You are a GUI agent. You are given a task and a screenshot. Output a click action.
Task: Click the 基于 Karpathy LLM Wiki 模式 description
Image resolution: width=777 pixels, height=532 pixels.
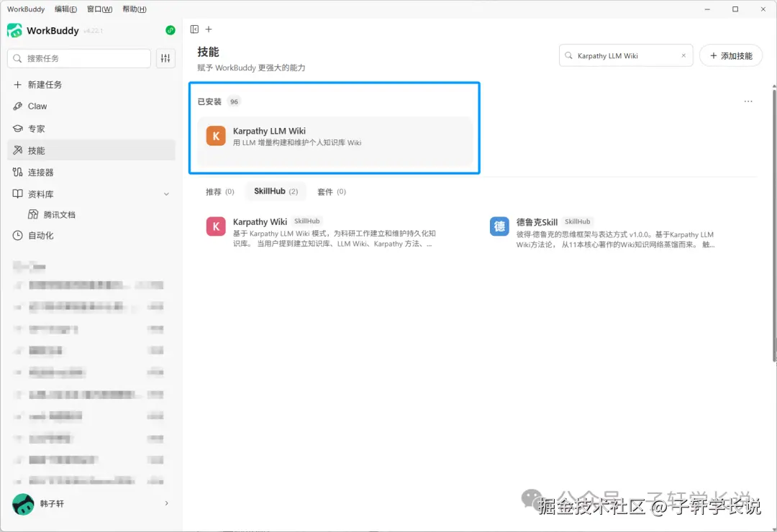click(x=335, y=238)
